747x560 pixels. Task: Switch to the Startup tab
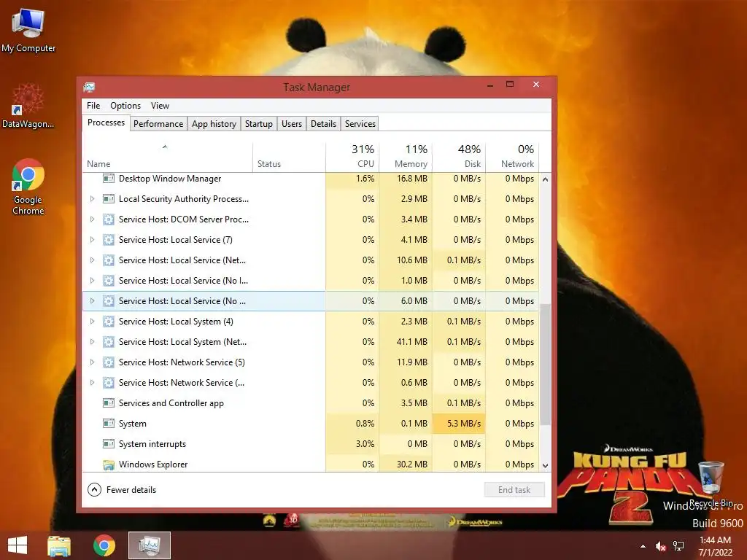click(x=259, y=124)
